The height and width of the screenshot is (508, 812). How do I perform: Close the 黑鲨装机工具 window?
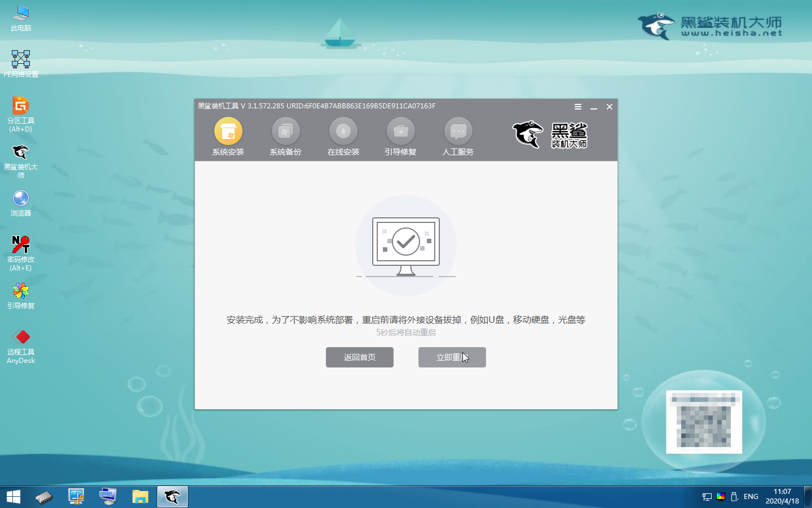610,107
